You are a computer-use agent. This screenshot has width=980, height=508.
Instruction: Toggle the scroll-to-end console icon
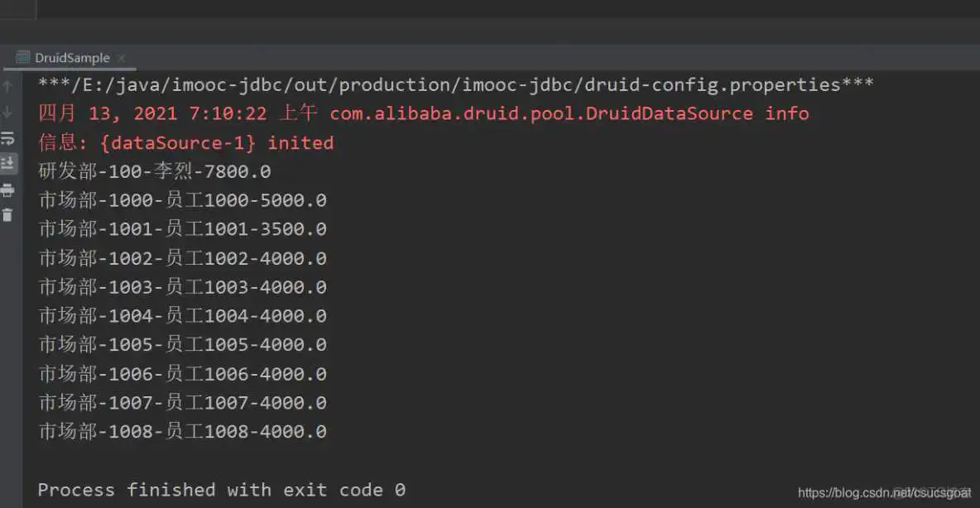click(7, 164)
